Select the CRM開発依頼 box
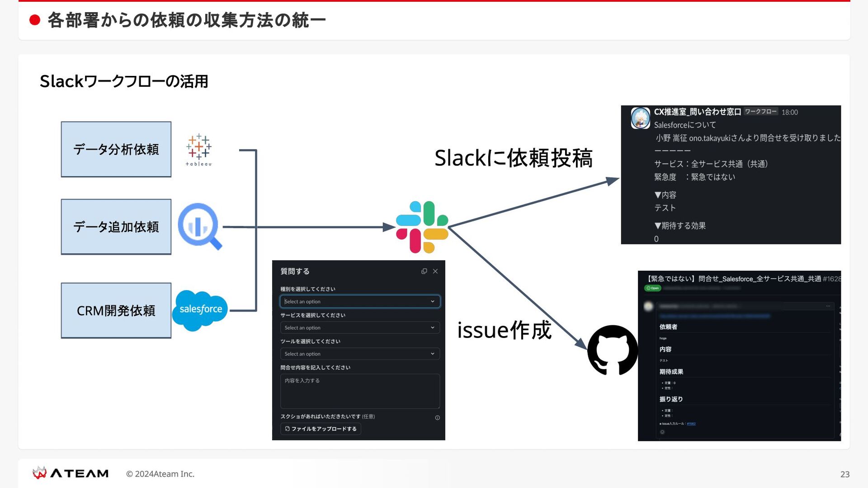 [x=116, y=310]
